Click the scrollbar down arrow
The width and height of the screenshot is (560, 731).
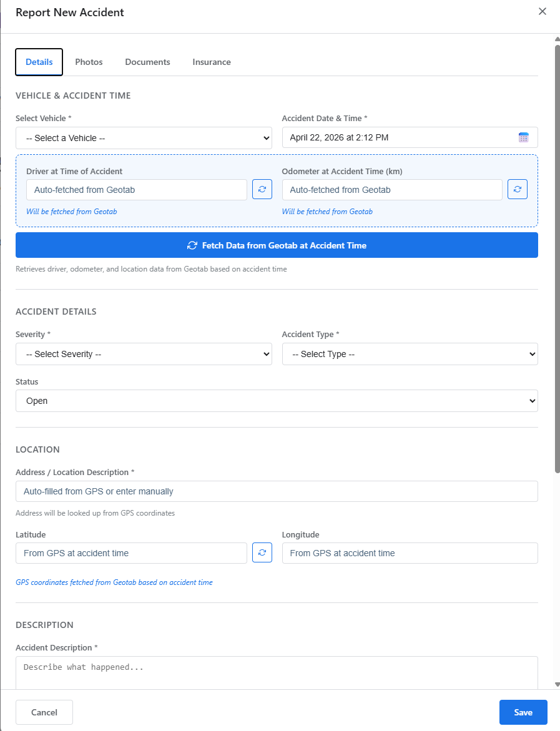pyautogui.click(x=558, y=684)
